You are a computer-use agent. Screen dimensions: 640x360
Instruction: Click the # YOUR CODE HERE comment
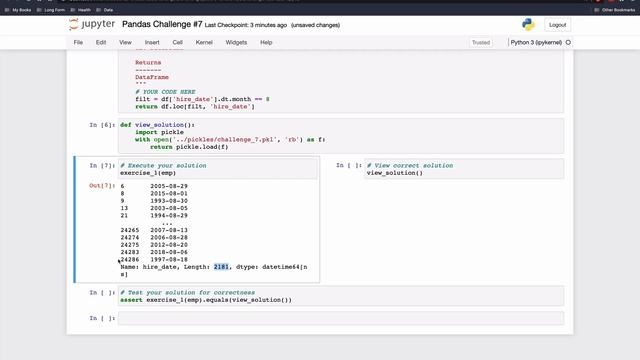click(165, 92)
